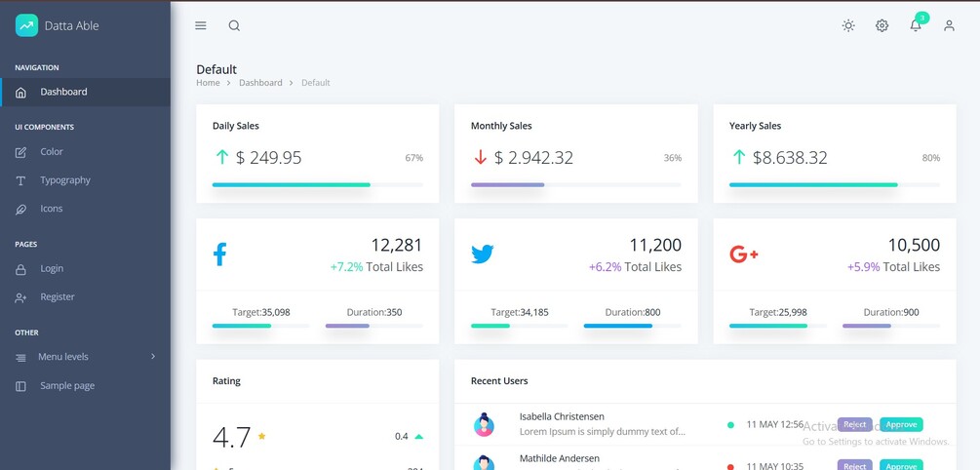Click the 10,500 likes count
The image size is (980, 470).
[914, 245]
